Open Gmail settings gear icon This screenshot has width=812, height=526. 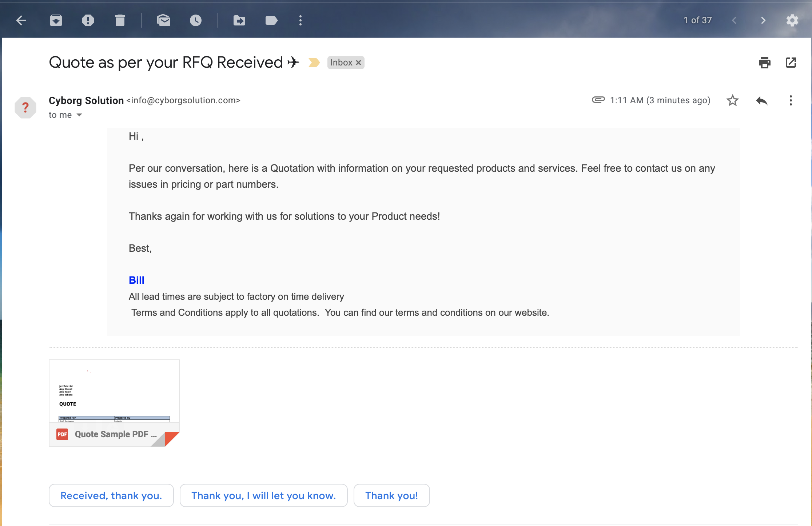click(x=792, y=20)
